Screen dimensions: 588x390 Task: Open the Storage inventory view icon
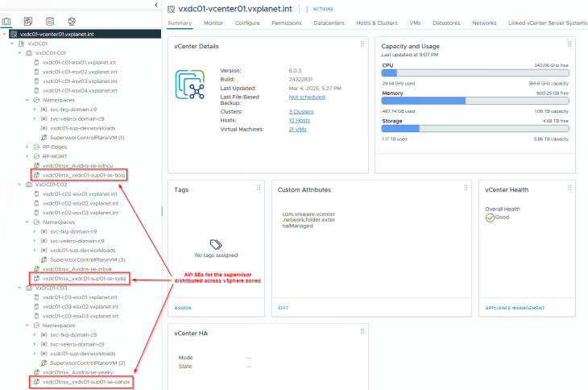coord(50,22)
